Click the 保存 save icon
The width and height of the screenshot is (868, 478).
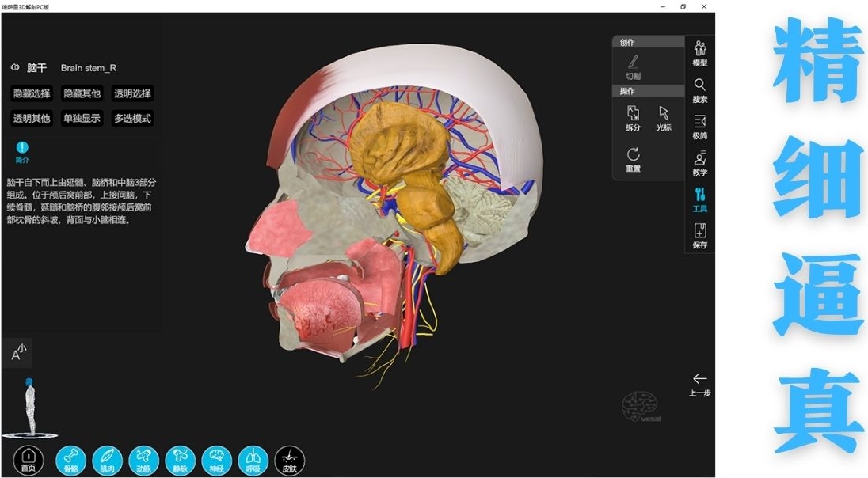click(700, 237)
